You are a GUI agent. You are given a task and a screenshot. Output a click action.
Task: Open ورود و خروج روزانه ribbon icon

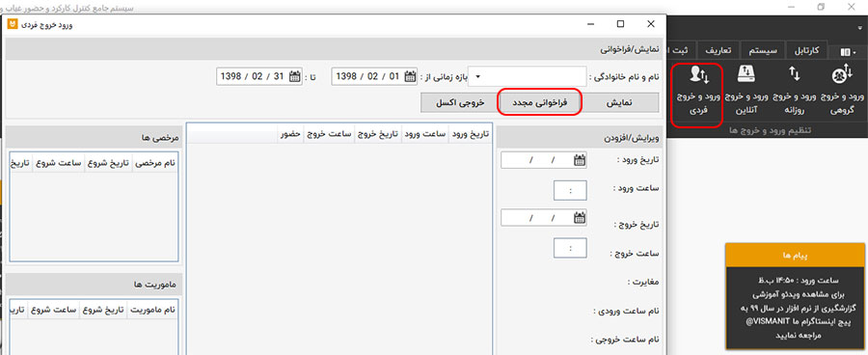click(794, 90)
